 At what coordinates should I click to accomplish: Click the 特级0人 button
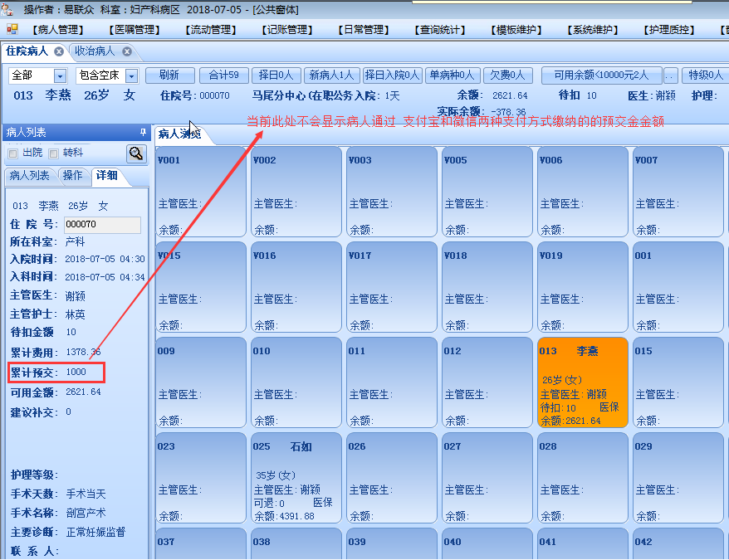(705, 75)
